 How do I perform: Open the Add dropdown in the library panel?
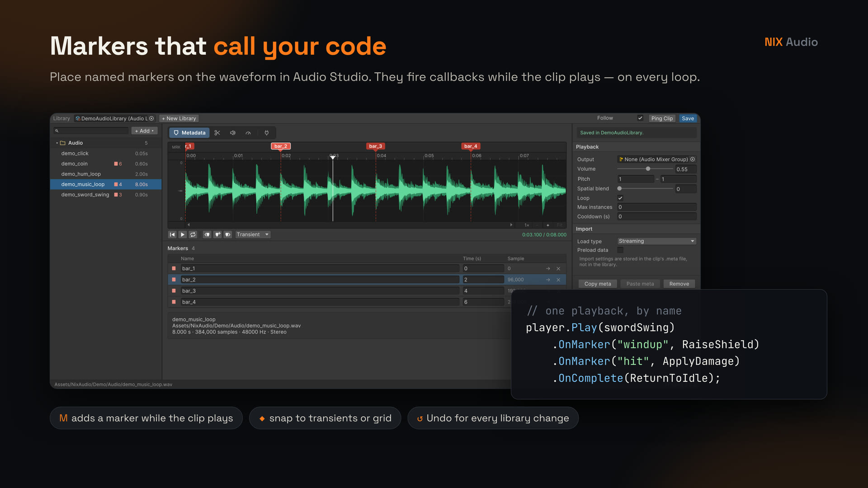click(144, 131)
